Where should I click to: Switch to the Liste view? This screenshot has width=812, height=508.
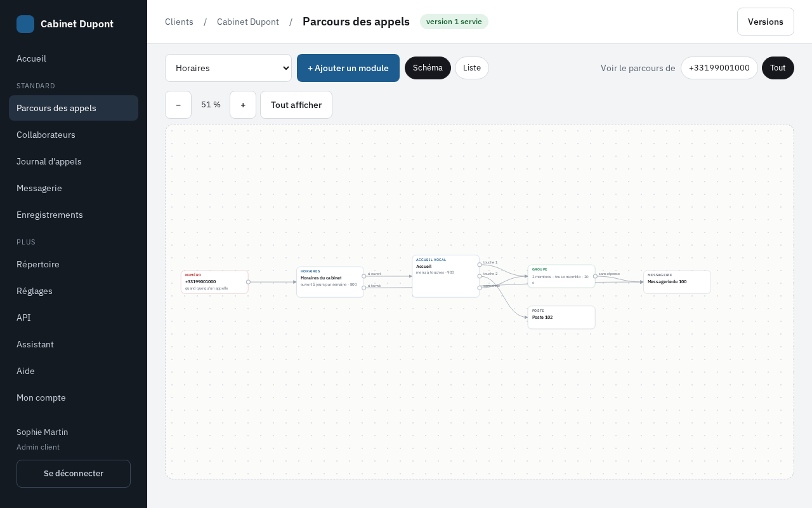pyautogui.click(x=472, y=68)
